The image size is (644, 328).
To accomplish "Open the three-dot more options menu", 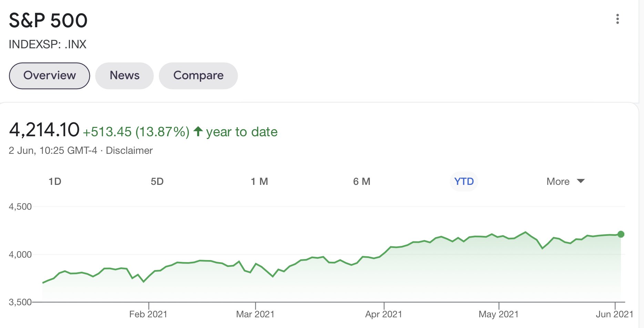I will click(x=617, y=19).
